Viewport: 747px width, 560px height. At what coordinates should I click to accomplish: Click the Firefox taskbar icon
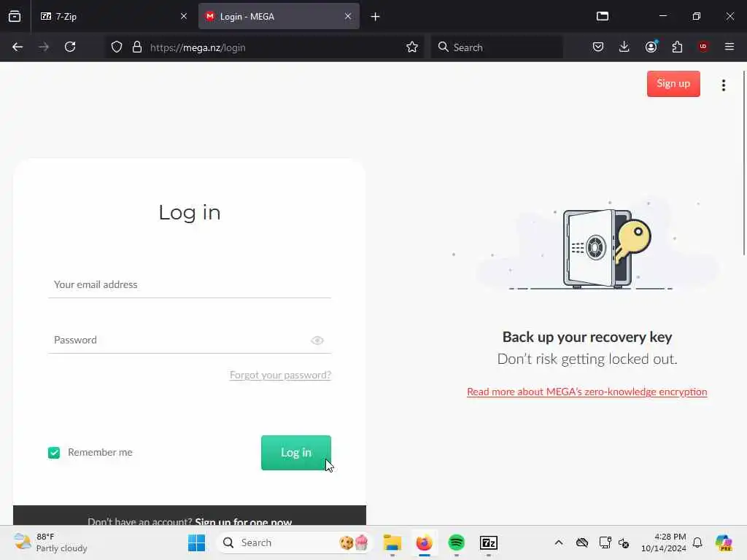(x=424, y=542)
